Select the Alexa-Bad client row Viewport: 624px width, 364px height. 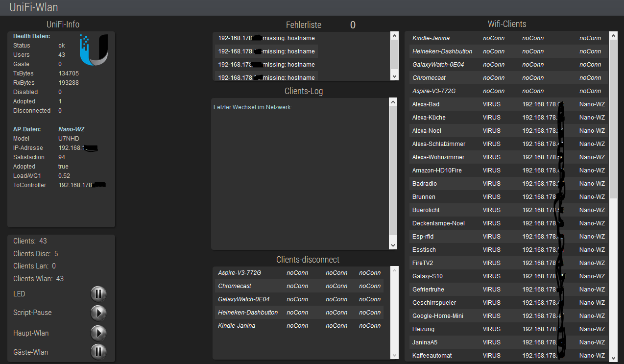click(509, 104)
